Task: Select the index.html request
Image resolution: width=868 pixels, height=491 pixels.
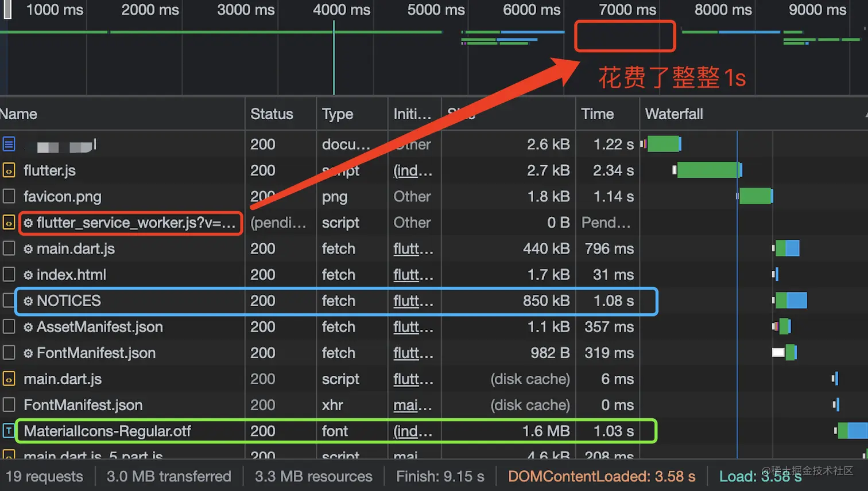Action: point(71,275)
